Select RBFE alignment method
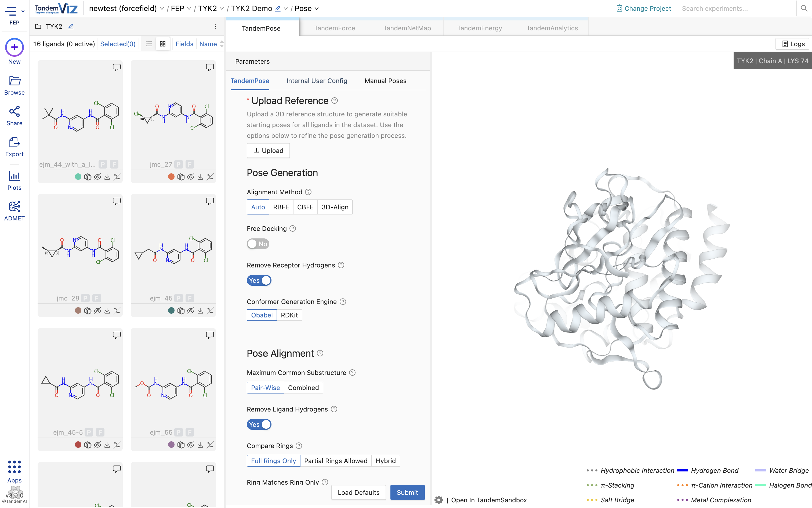This screenshot has height=508, width=812. [281, 207]
